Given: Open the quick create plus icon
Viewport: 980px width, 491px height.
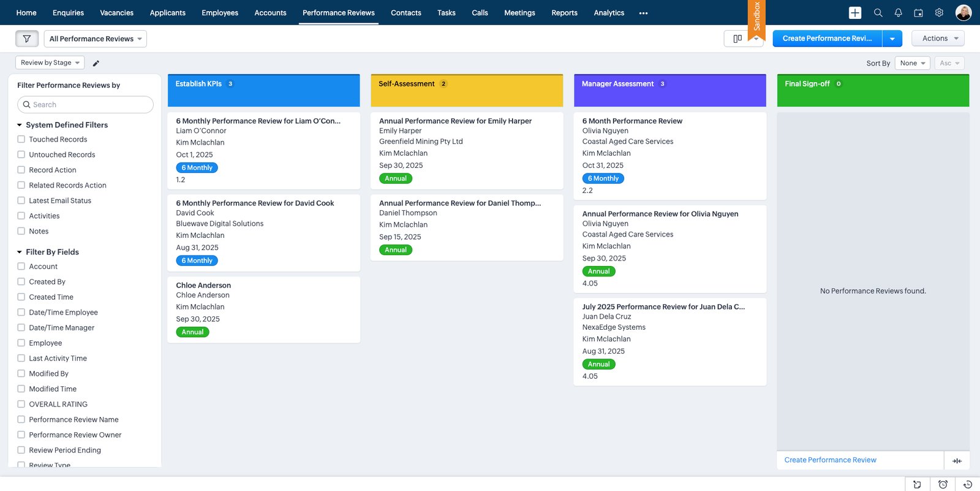Looking at the screenshot, I should [855, 13].
